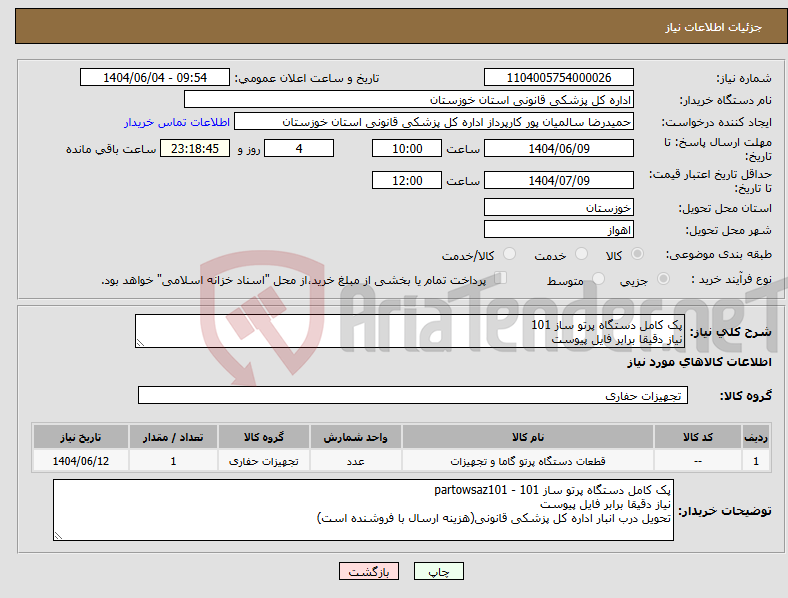Select the متوسط purchase type radio
788x598 pixels.
[x=598, y=279]
